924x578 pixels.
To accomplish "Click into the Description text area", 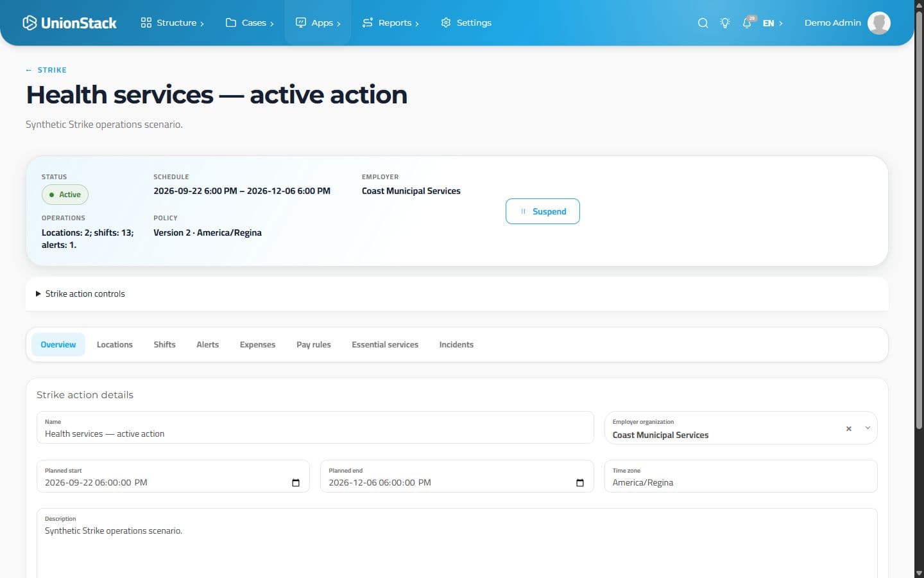I will 457,543.
